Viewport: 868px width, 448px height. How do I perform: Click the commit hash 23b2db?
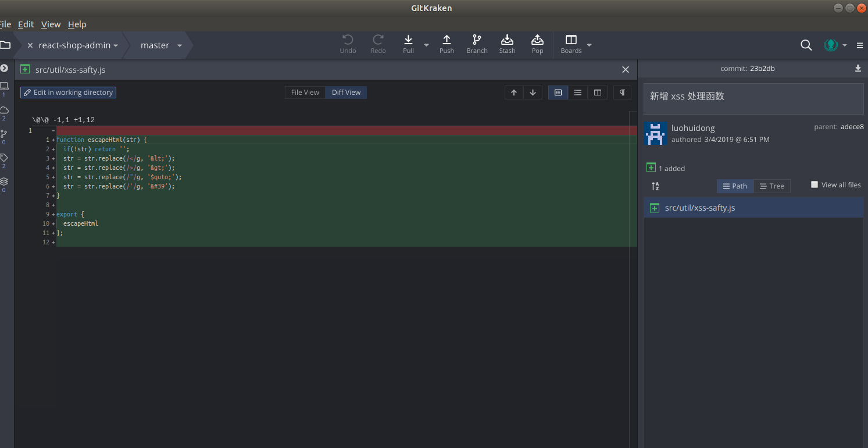762,69
